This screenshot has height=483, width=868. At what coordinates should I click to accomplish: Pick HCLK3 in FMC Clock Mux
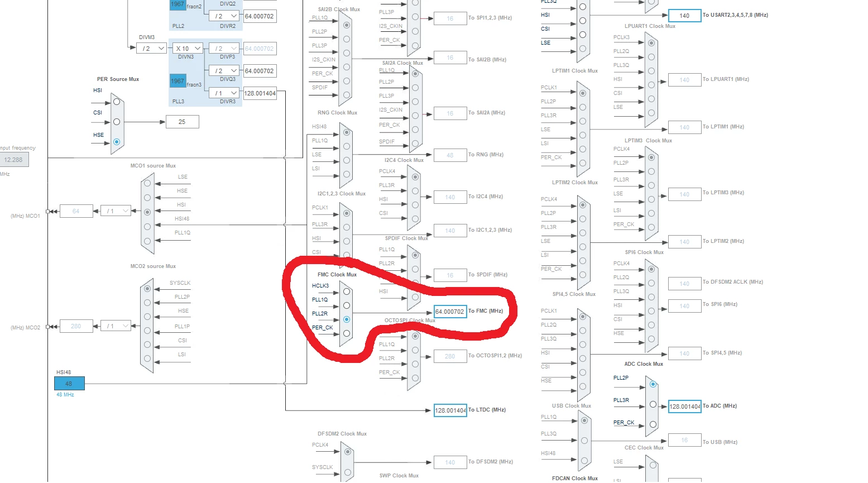pyautogui.click(x=347, y=291)
